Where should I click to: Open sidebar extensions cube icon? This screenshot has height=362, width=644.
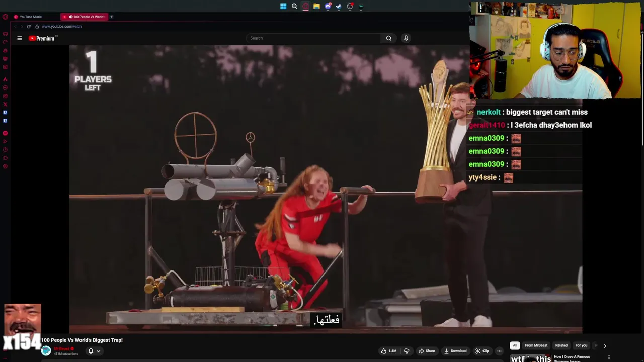click(5, 158)
